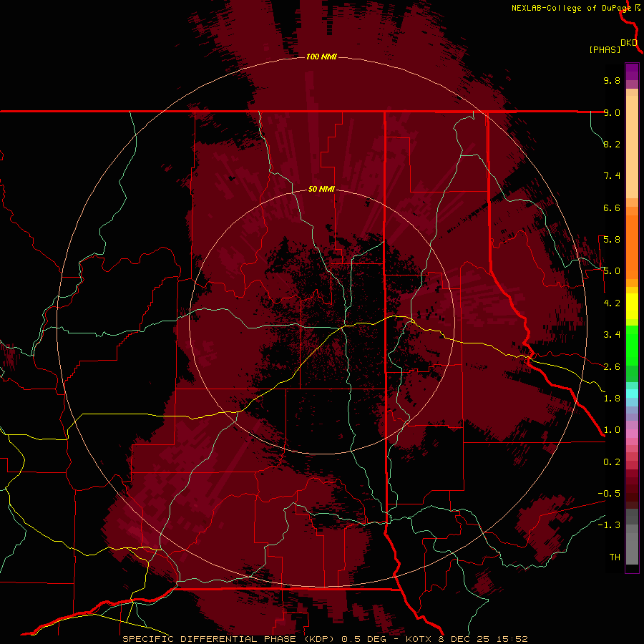The height and width of the screenshot is (644, 644).
Task: Click the 5.8 scale label
Action: 612,240
